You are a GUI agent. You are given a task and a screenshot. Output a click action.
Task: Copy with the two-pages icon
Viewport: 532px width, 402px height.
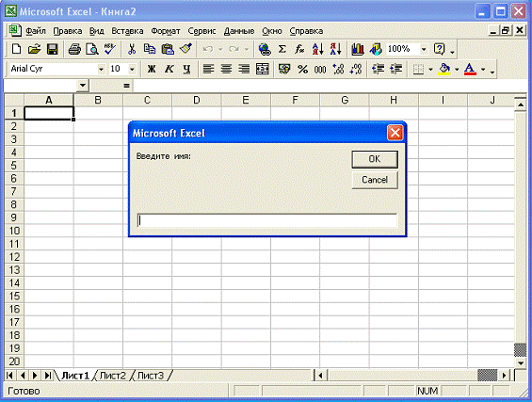pos(150,49)
